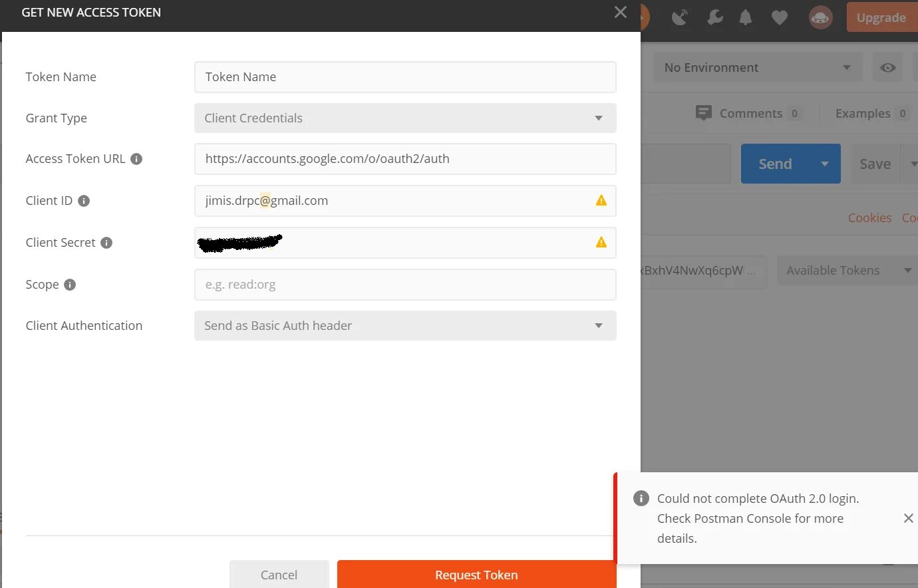Viewport: 918px width, 588px height.
Task: Open the Grant Type dropdown
Action: pos(405,118)
